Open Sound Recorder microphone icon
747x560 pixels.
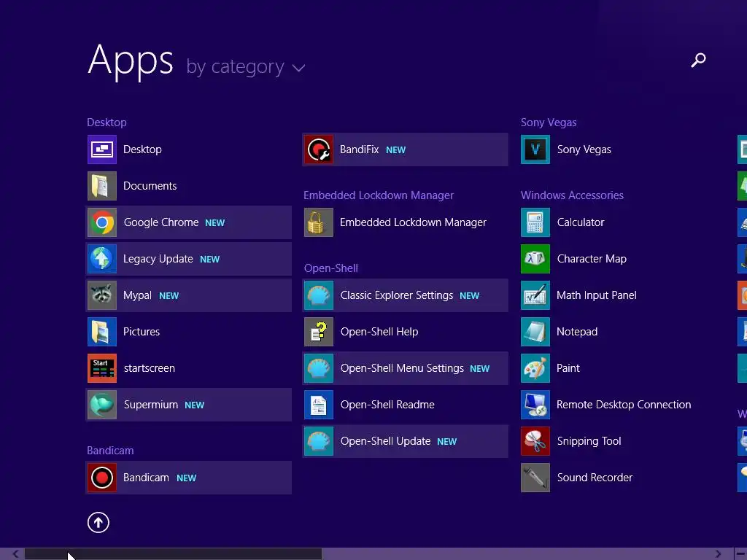click(535, 478)
